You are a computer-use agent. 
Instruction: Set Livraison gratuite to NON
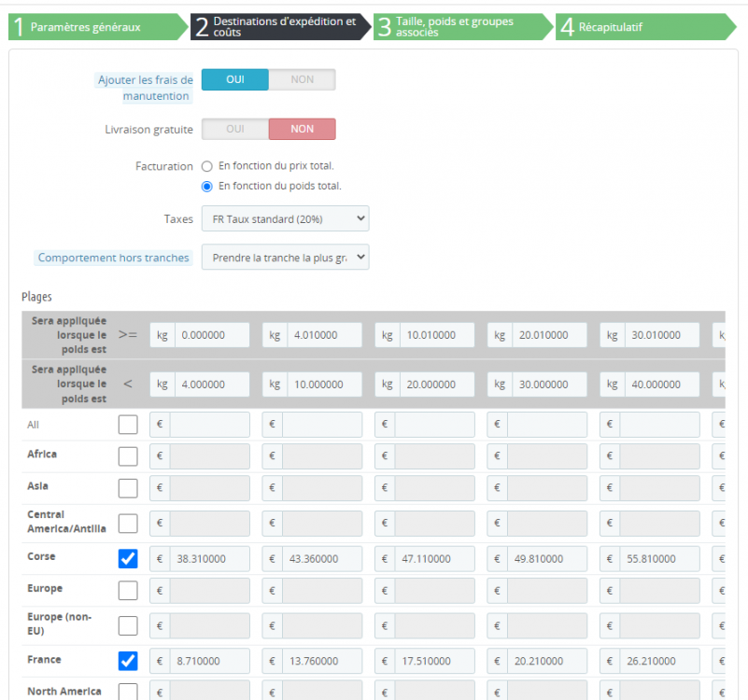coord(302,129)
